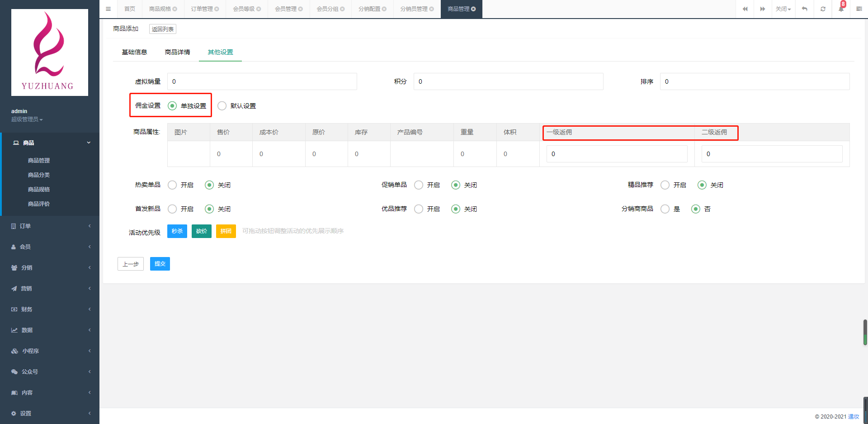This screenshot has height=424, width=868.
Task: Toggle the sidebar hamburger menu icon
Action: tap(108, 9)
